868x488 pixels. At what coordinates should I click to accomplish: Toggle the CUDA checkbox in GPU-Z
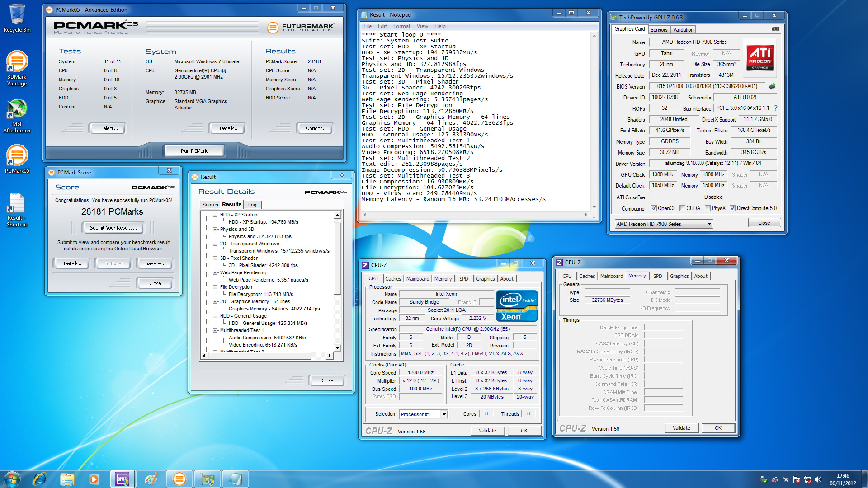tap(682, 208)
